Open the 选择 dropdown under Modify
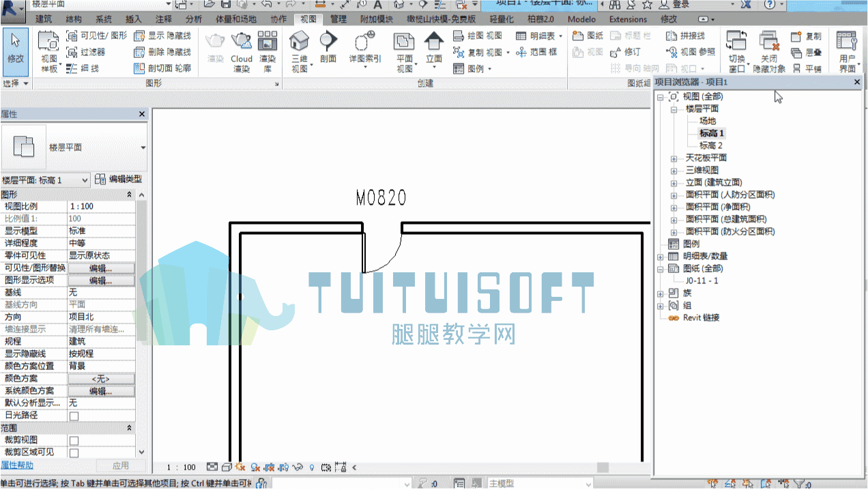Image resolution: width=868 pixels, height=490 pixels. click(16, 83)
